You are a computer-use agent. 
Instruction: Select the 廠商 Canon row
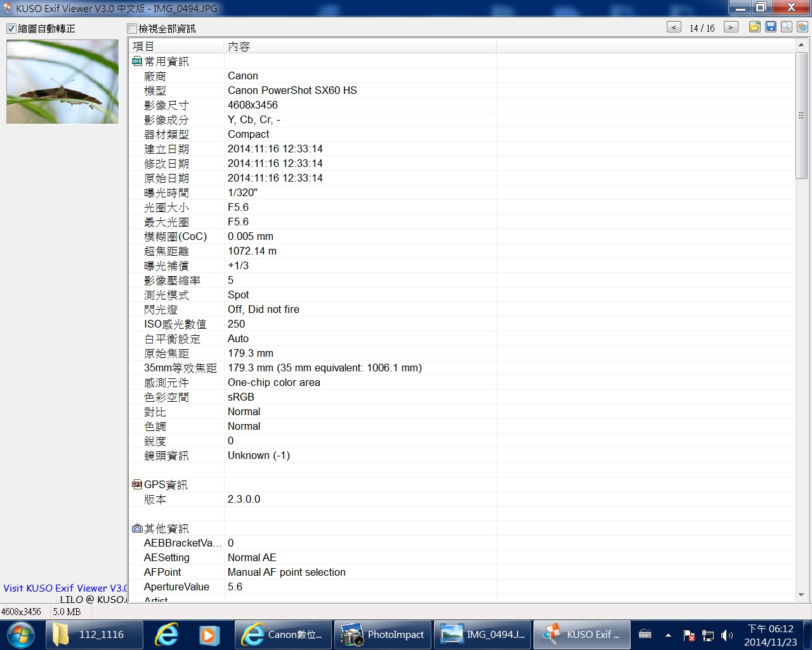462,76
